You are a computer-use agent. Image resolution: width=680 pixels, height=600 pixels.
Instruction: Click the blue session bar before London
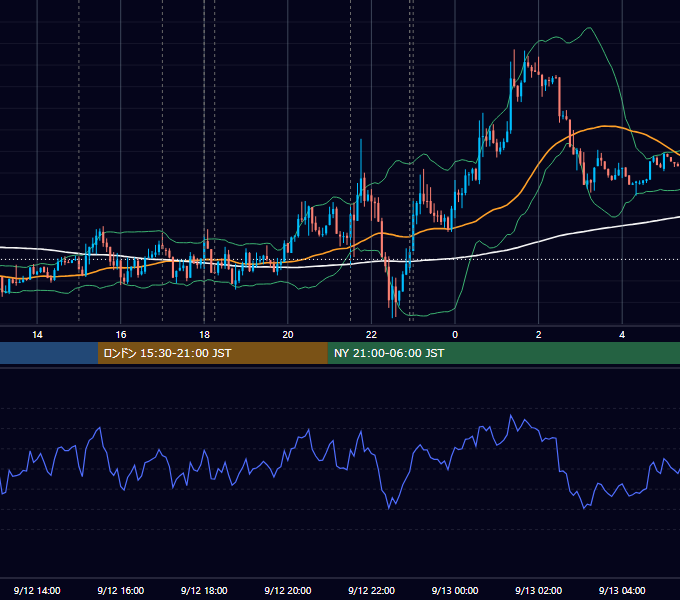coord(49,353)
